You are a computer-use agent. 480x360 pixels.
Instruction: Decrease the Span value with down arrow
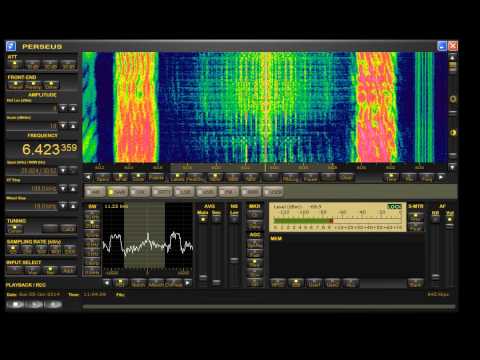63,171
